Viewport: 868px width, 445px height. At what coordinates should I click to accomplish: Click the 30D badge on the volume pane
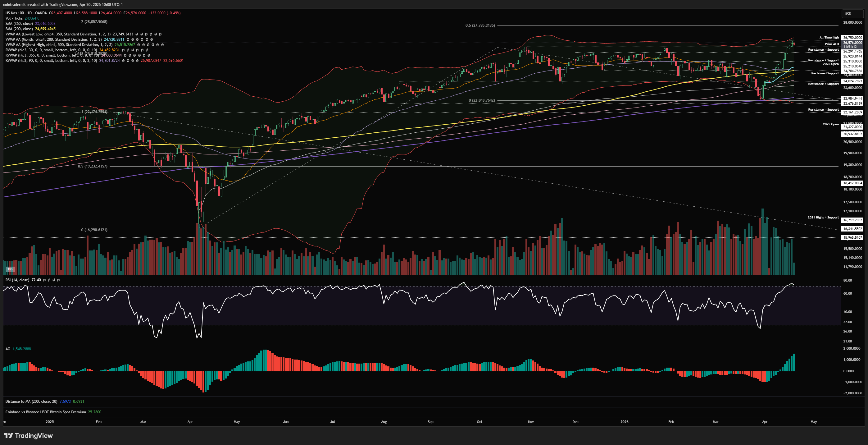point(11,269)
